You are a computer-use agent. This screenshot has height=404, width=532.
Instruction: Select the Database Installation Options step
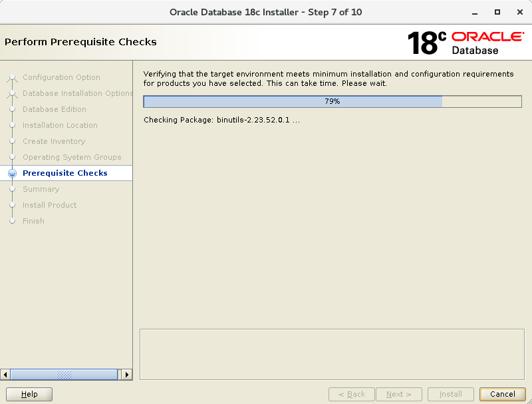coord(77,93)
